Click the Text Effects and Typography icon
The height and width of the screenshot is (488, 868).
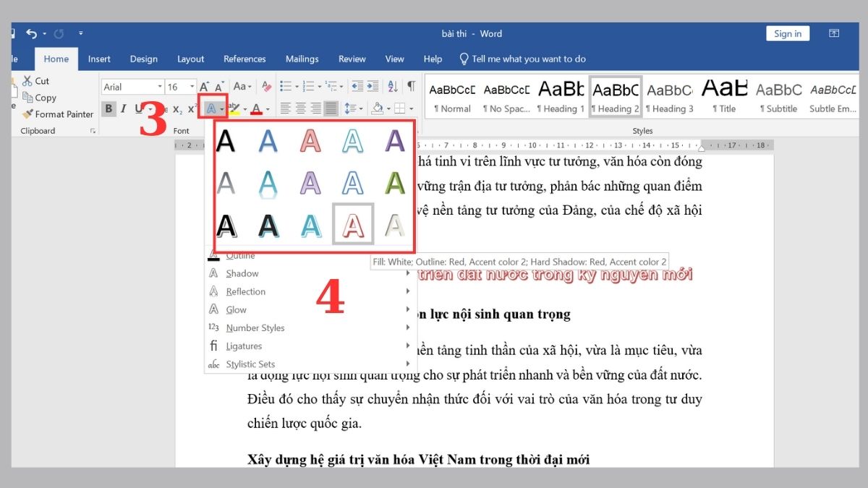[x=210, y=109]
